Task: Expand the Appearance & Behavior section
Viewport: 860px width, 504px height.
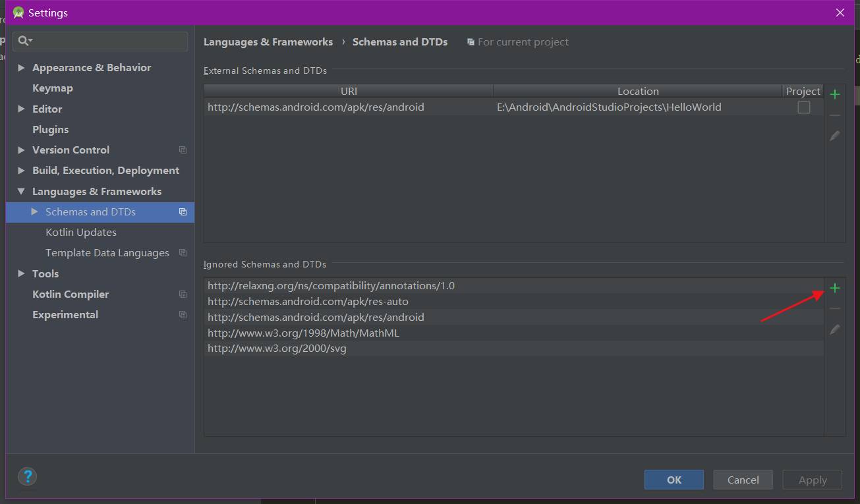Action: 21,67
